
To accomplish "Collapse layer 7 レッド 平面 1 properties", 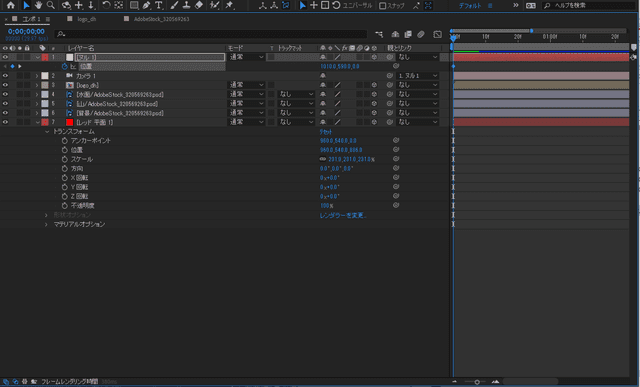I will (38, 122).
